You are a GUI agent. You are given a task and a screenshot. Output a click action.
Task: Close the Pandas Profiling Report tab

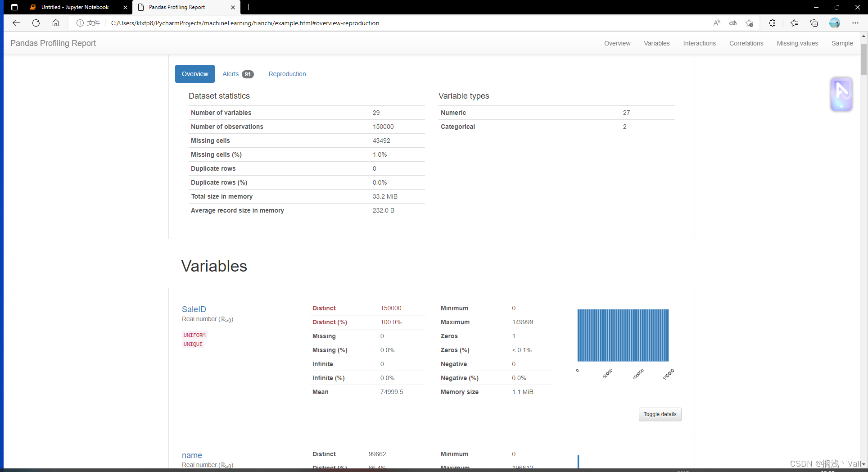(x=233, y=7)
